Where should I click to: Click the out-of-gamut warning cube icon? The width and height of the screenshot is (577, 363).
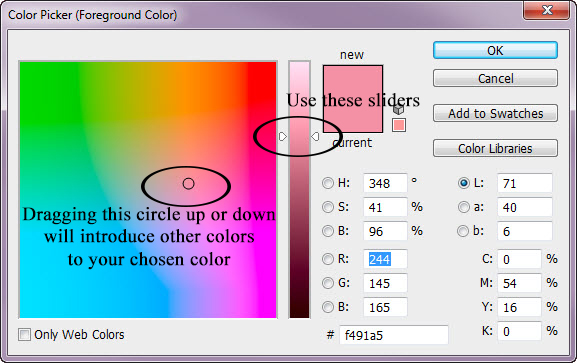pyautogui.click(x=399, y=110)
